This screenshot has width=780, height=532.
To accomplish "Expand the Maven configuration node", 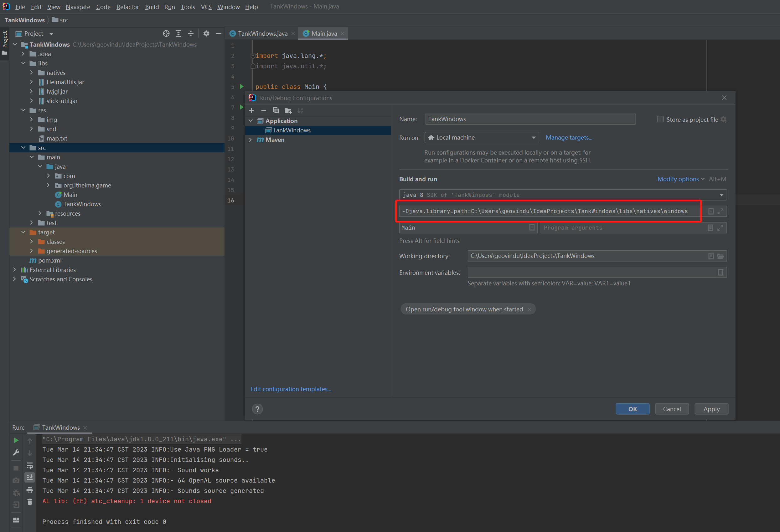I will point(251,140).
